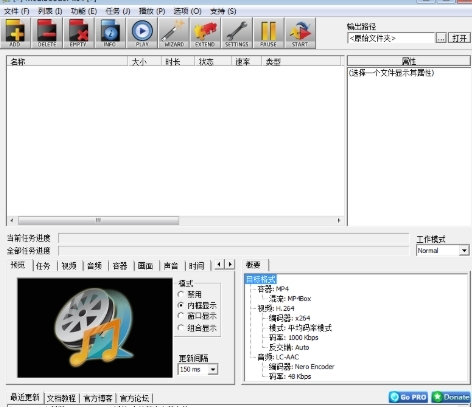Open the 文件 (F) menu
The width and height of the screenshot is (472, 407).
point(17,11)
